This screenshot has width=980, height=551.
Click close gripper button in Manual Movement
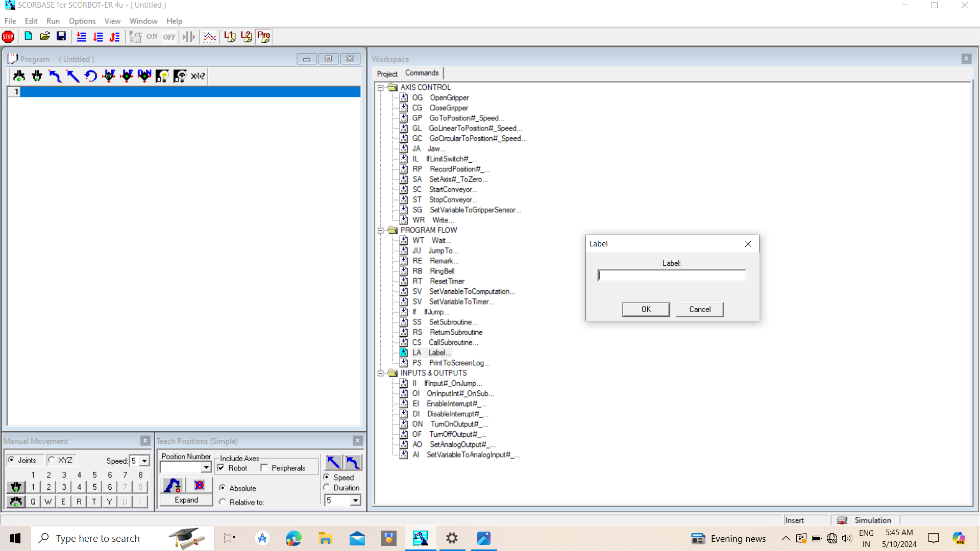(x=16, y=487)
